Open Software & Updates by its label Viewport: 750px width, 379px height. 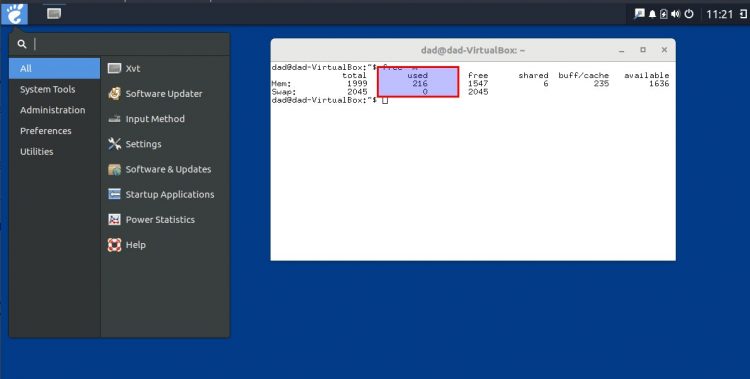[x=168, y=169]
